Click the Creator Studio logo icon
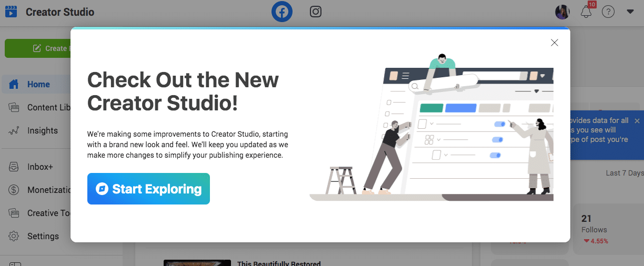This screenshot has height=266, width=644. [11, 12]
